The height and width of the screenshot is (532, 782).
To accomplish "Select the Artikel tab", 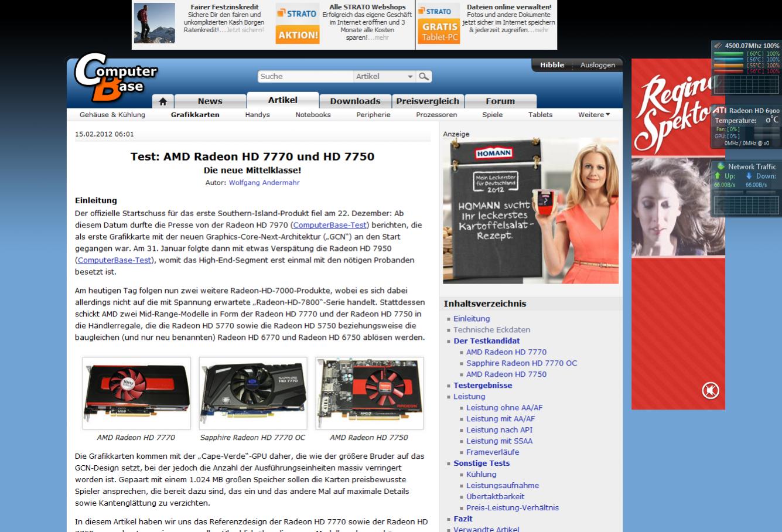I will click(283, 100).
